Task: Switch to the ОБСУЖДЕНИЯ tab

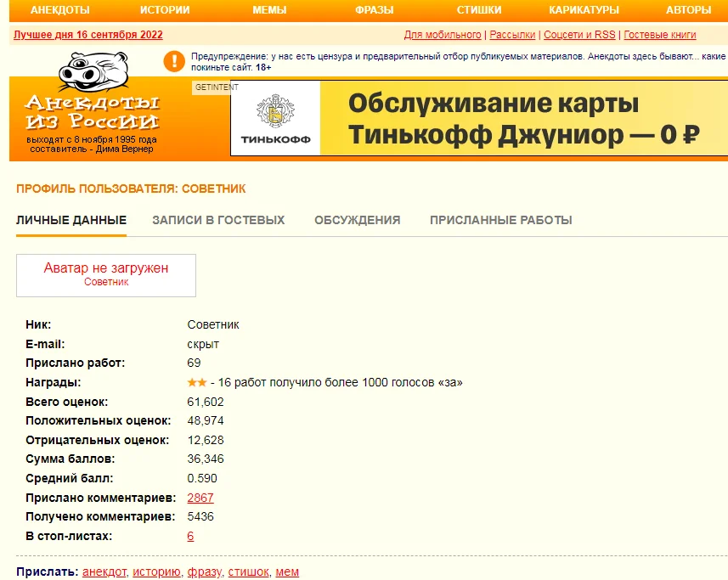Action: point(357,220)
